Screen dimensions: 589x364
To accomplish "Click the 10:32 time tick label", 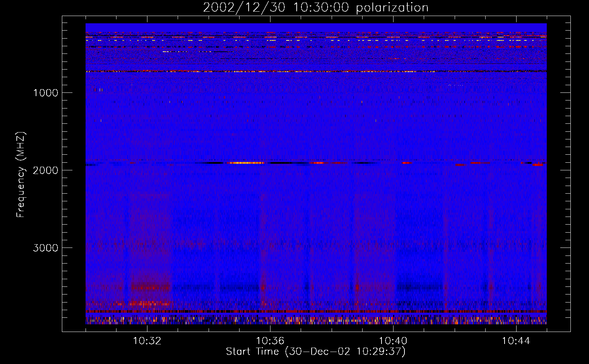I will click(x=147, y=341).
